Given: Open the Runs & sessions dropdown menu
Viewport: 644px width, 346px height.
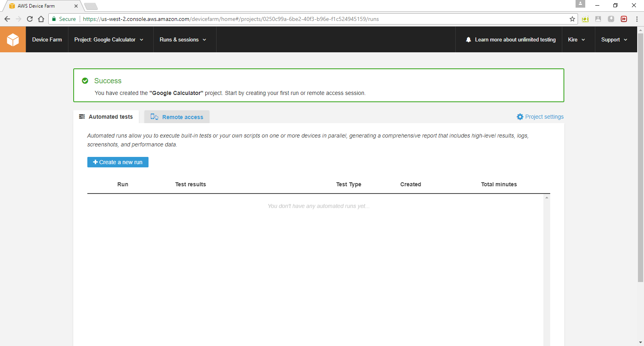Looking at the screenshot, I should pyautogui.click(x=183, y=39).
